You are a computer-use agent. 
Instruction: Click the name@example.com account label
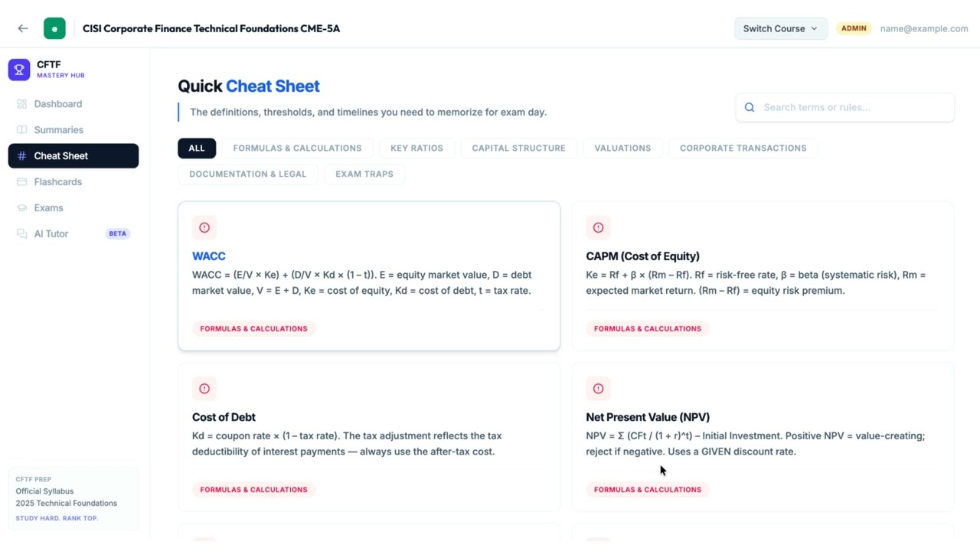coord(923,28)
